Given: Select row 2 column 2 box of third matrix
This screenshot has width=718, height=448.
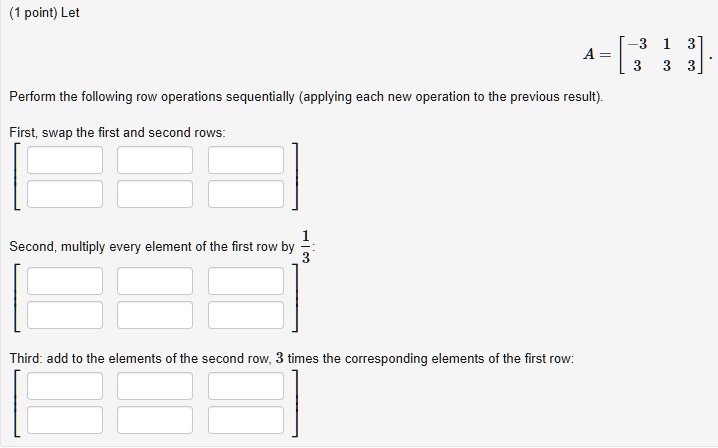Looking at the screenshot, I should tap(155, 420).
